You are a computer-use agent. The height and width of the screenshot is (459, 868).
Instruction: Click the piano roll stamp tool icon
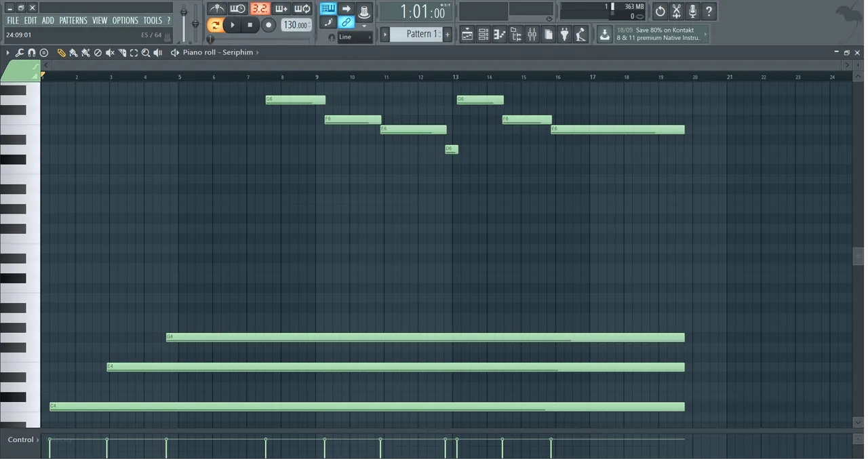(x=44, y=52)
